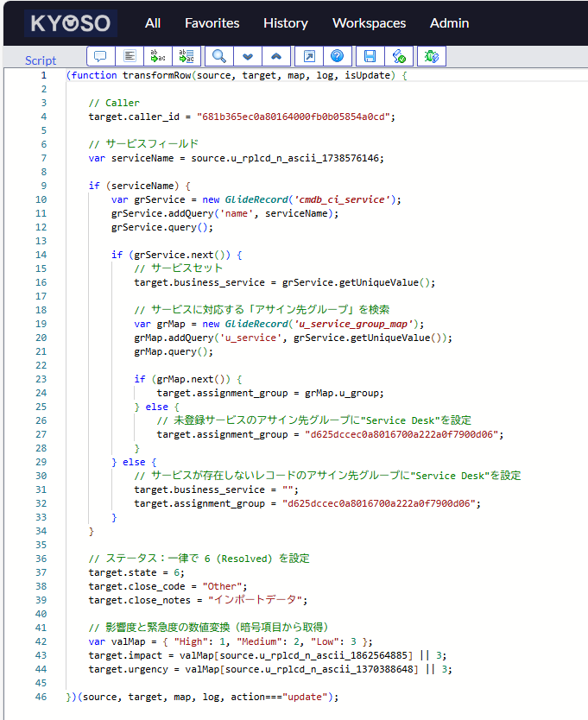Click the KYOSO logo
This screenshot has height=720, width=588.
point(71,23)
